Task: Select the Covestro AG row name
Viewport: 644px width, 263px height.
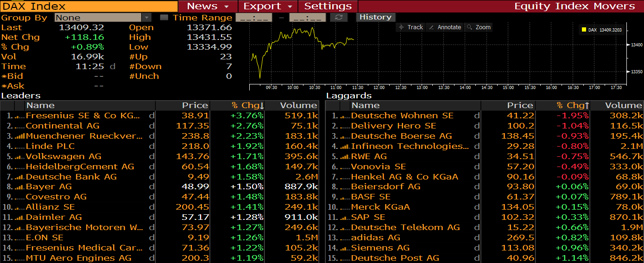Action: point(56,197)
